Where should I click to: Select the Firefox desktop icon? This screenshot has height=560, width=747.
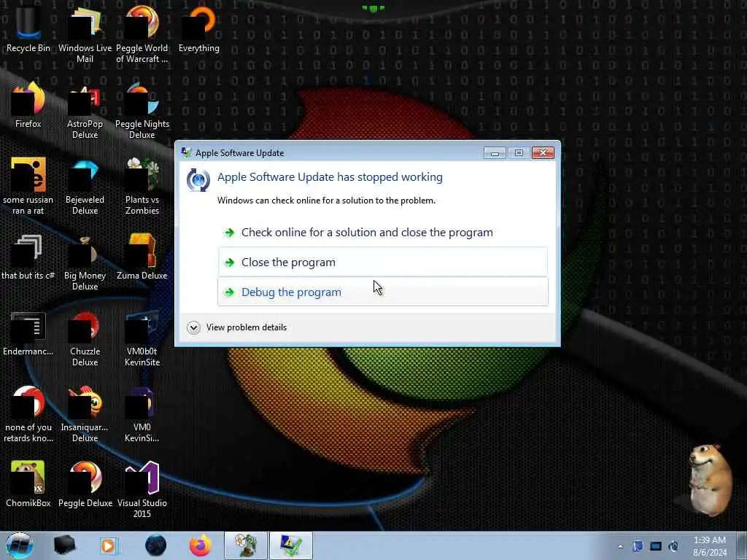coord(28,105)
